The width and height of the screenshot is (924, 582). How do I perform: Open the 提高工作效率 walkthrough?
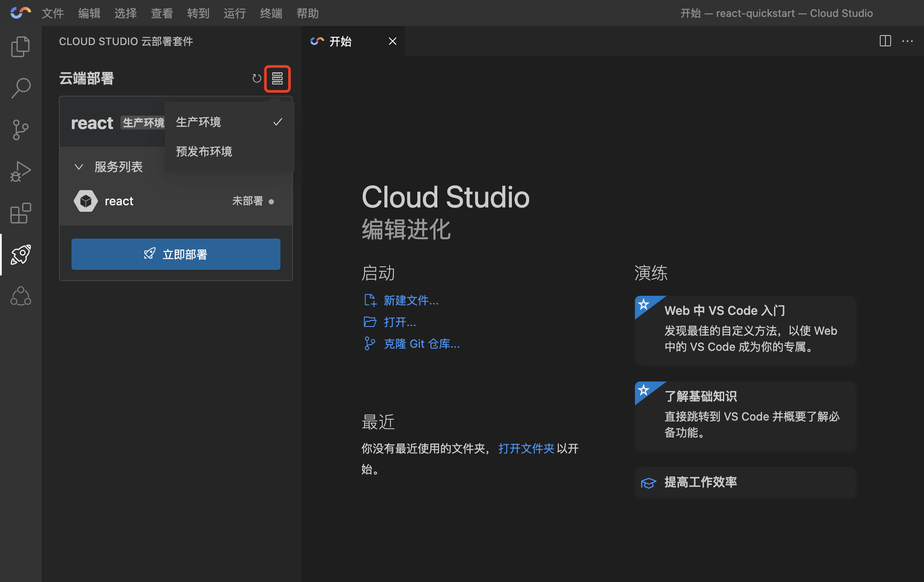(x=745, y=482)
